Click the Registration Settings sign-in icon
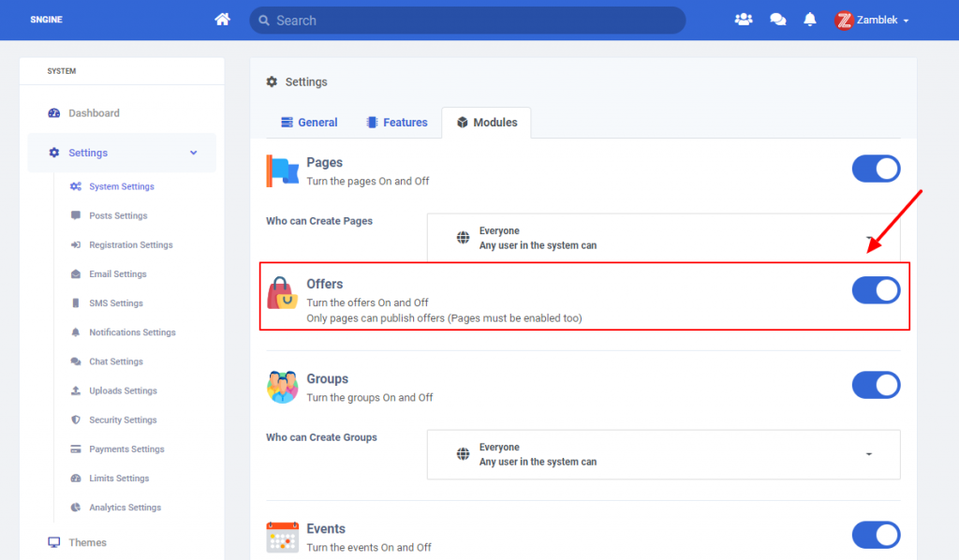The image size is (959, 560). 75,244
